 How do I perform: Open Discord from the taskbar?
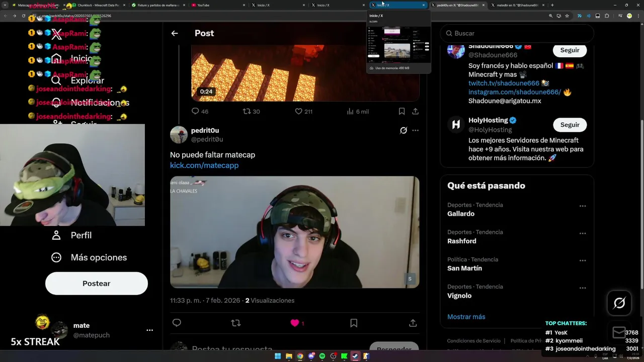[311, 356]
